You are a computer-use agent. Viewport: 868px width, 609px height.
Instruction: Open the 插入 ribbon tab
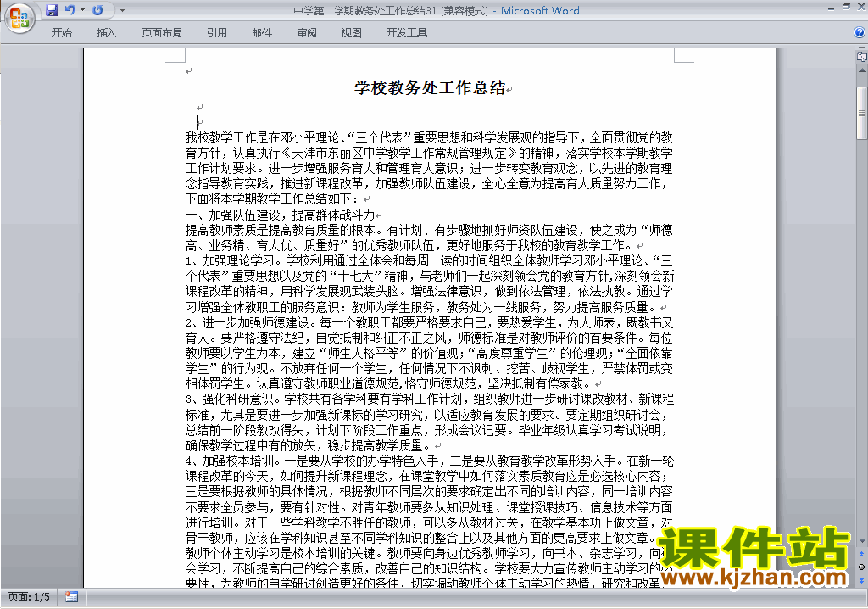click(106, 33)
